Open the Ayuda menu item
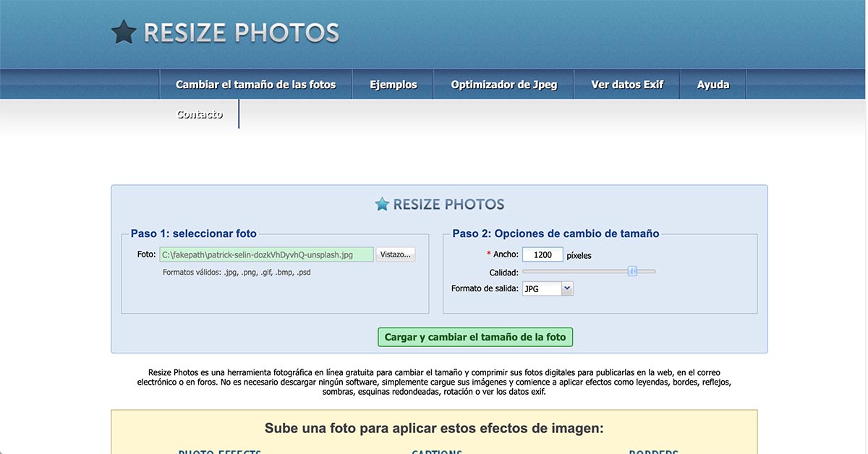Image resolution: width=868 pixels, height=454 pixels. (x=713, y=85)
